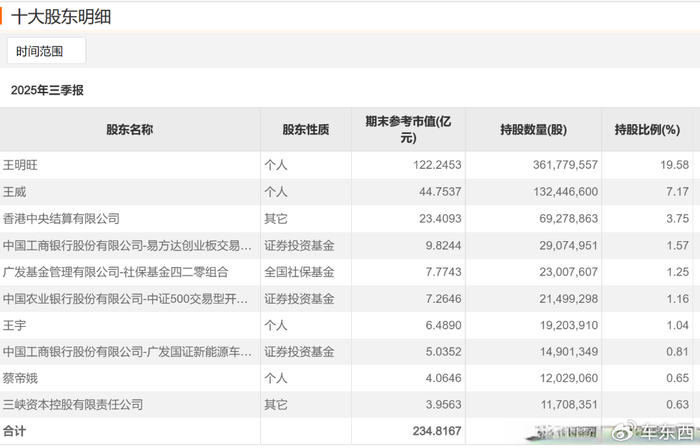The width and height of the screenshot is (700, 448).
Task: Select shareholder 王宇
Action: click(15, 325)
